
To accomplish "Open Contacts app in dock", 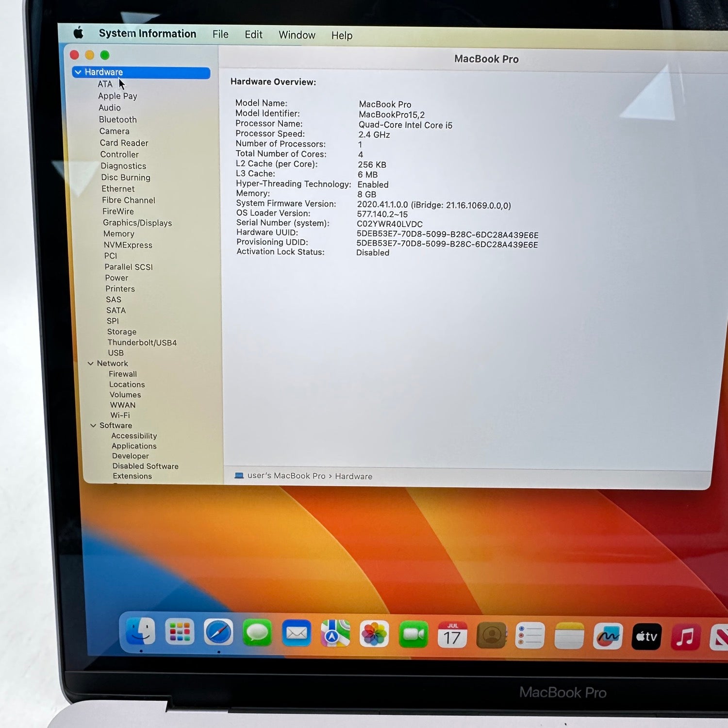I will pos(492,636).
